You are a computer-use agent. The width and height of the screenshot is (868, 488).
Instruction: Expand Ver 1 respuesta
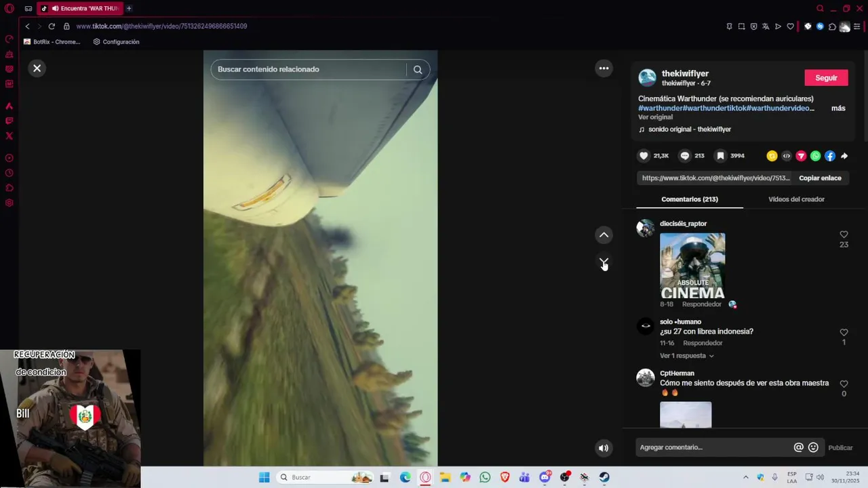tap(686, 356)
